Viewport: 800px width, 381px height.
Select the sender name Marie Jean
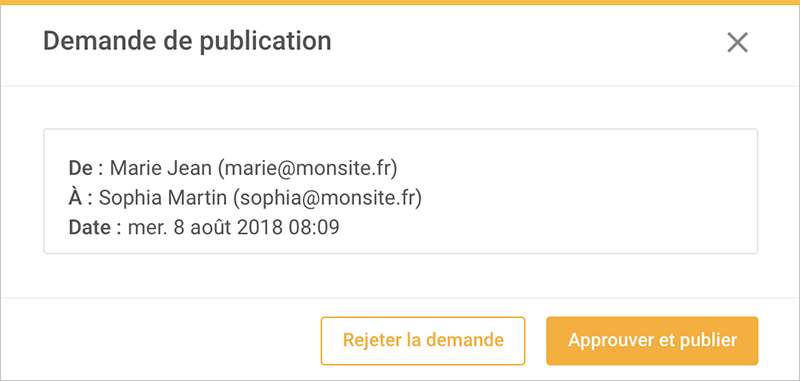click(x=161, y=168)
